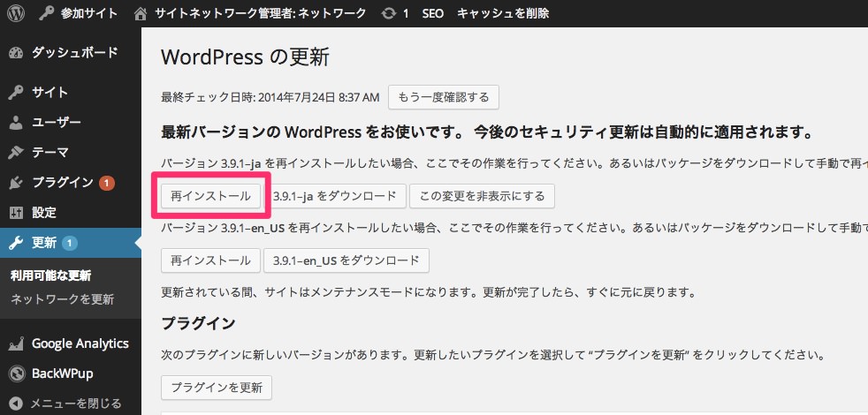Open the SEO admin bar menu
Screen dimensions: 868x415
433,13
